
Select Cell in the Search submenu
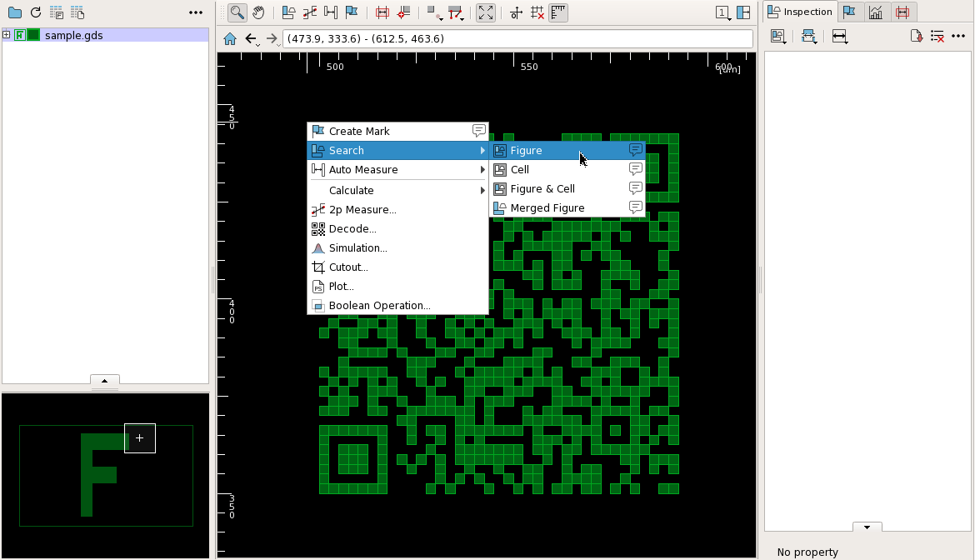pyautogui.click(x=567, y=170)
